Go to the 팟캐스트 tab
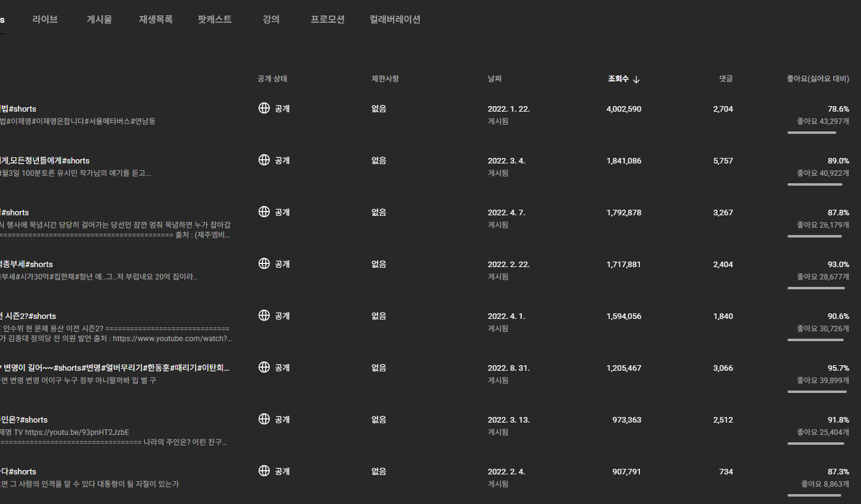The height and width of the screenshot is (504, 861). (215, 19)
